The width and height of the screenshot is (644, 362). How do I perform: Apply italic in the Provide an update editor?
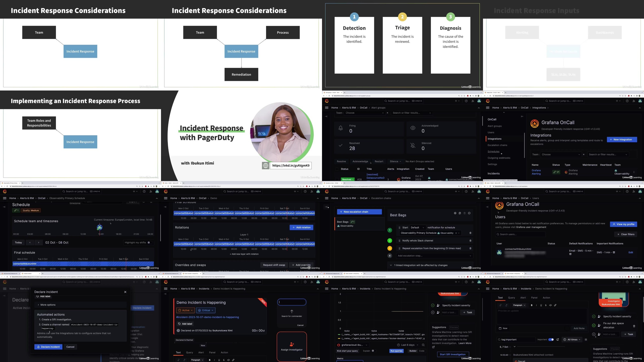(536, 305)
